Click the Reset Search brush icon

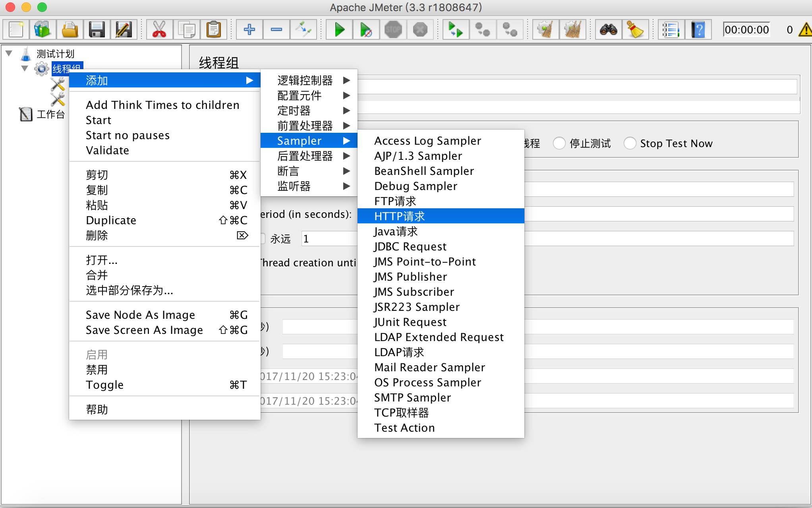[x=635, y=30]
